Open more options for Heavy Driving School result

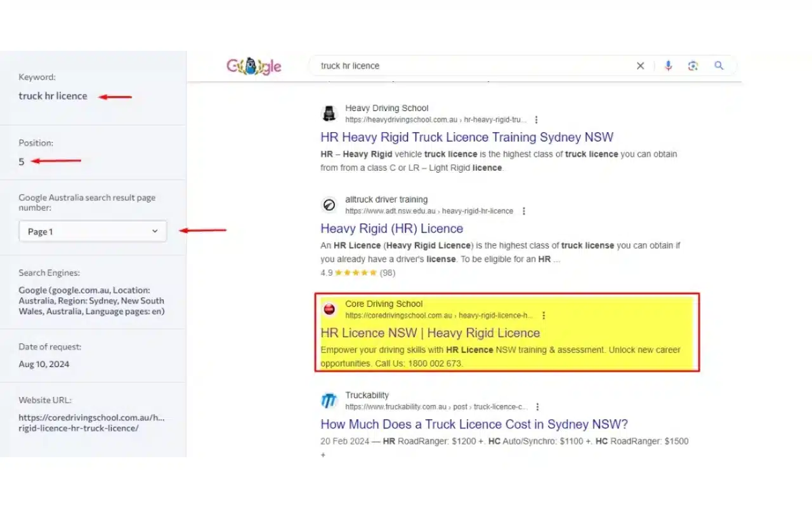537,120
